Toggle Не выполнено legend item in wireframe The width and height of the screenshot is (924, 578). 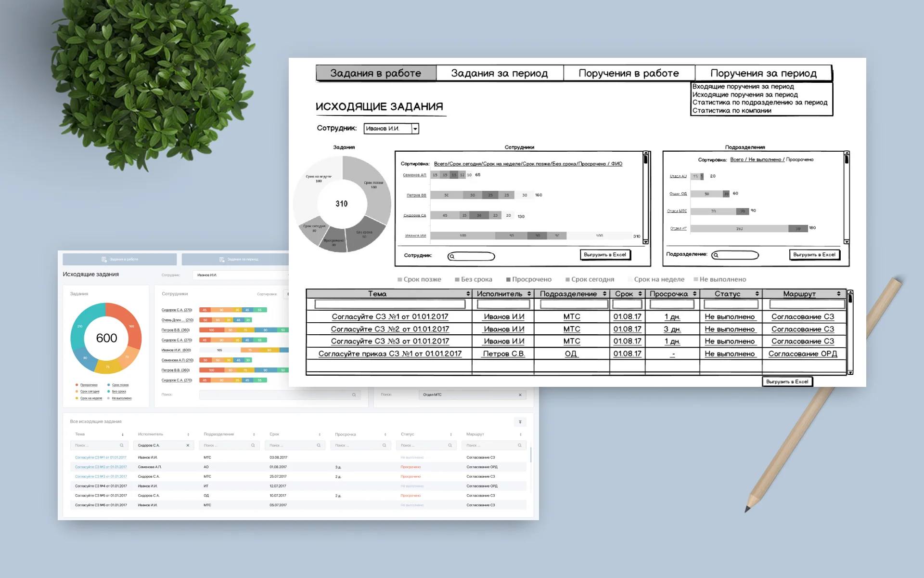pyautogui.click(x=720, y=279)
